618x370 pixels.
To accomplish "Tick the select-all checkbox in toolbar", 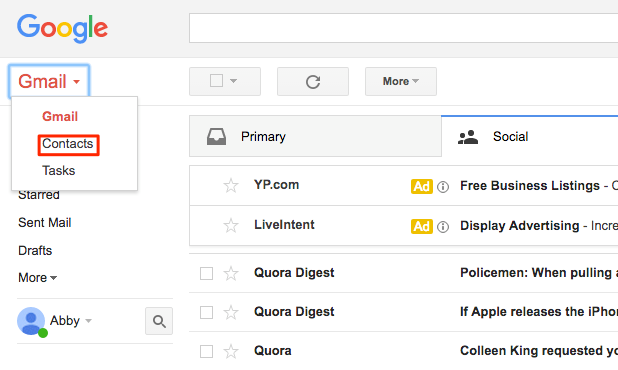I will tap(216, 81).
